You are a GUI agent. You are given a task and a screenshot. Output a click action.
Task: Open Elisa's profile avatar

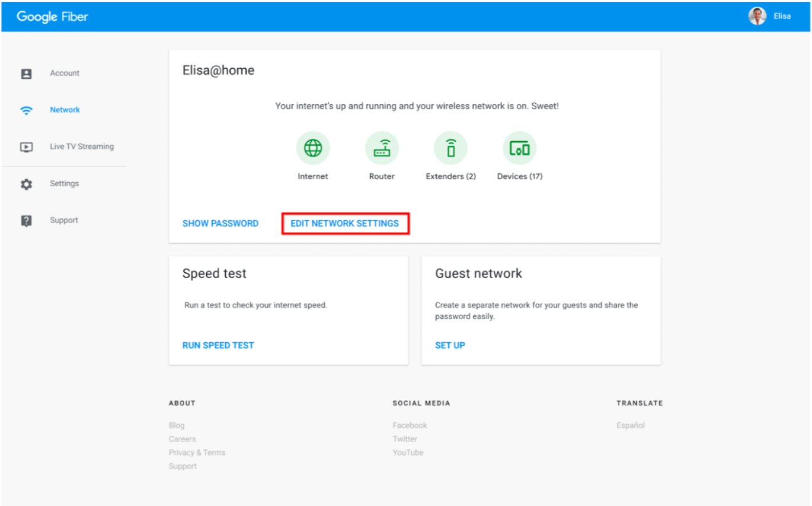[757, 15]
